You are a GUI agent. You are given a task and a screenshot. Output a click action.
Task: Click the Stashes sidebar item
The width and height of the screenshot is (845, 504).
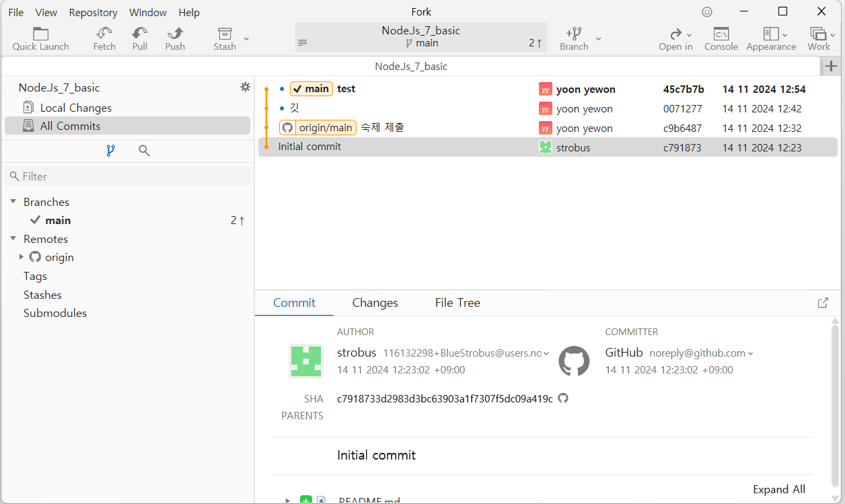(x=42, y=295)
